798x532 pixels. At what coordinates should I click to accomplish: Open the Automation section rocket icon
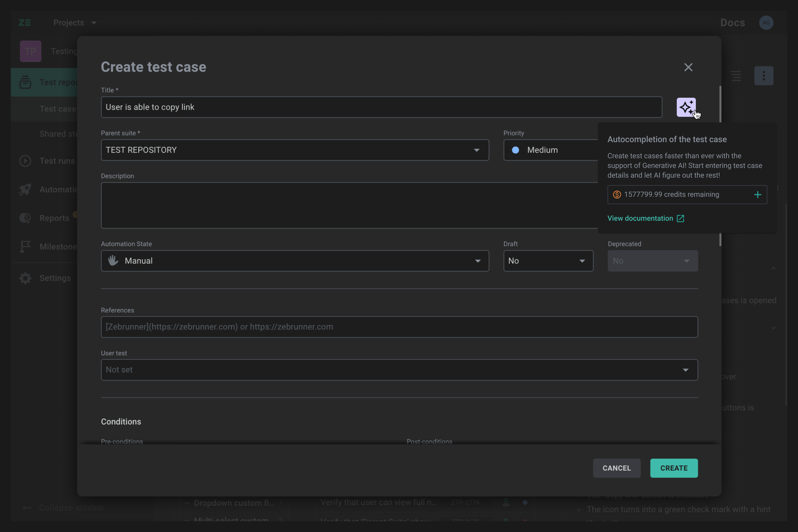[25, 189]
